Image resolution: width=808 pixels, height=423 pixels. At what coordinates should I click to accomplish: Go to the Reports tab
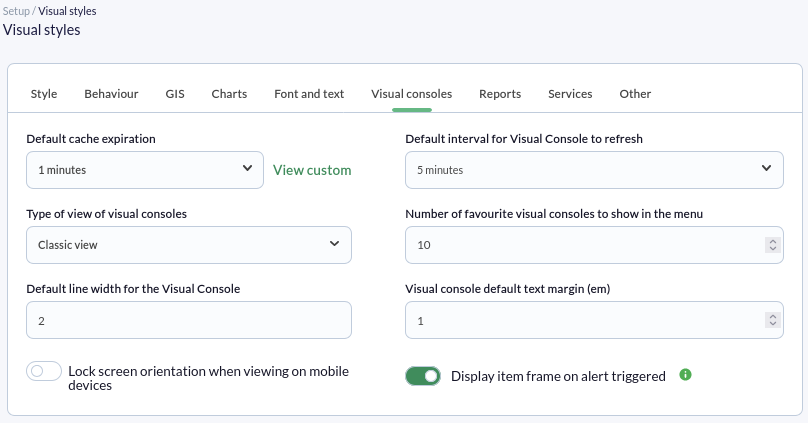[500, 94]
